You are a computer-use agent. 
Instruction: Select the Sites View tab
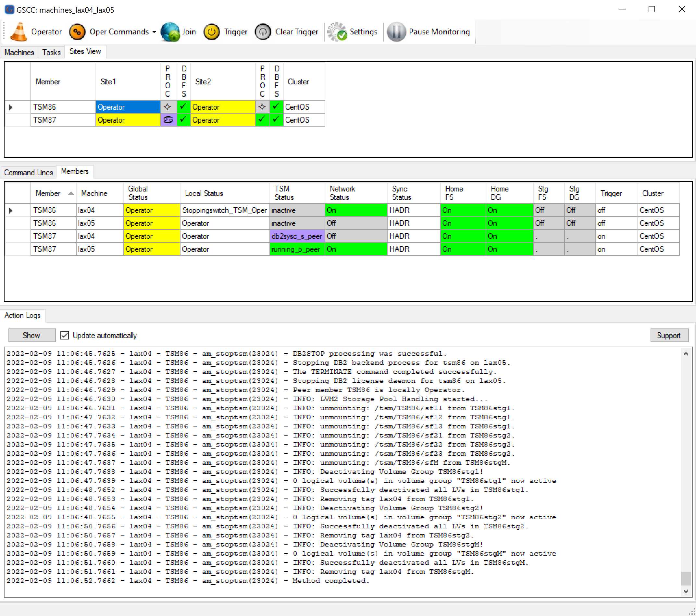tap(85, 52)
